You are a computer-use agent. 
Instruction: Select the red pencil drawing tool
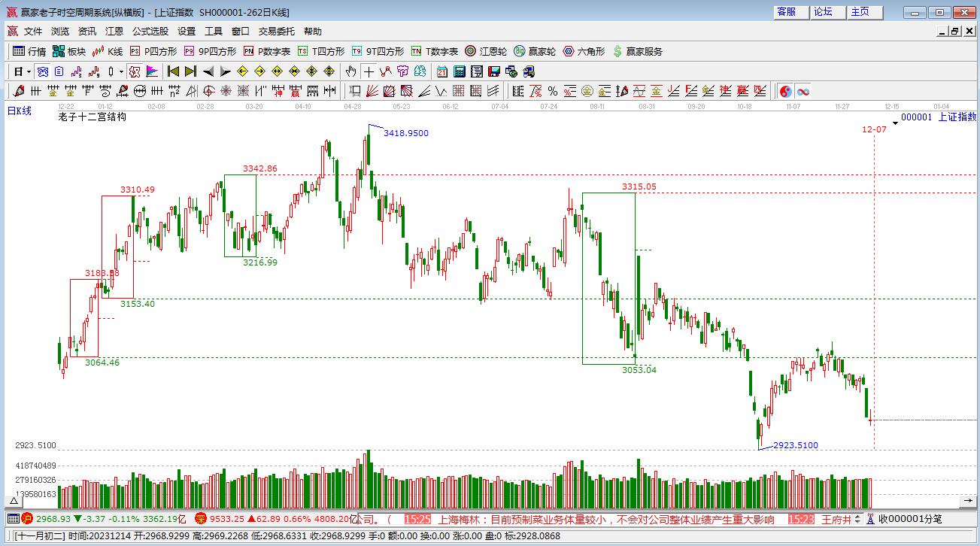(x=20, y=91)
